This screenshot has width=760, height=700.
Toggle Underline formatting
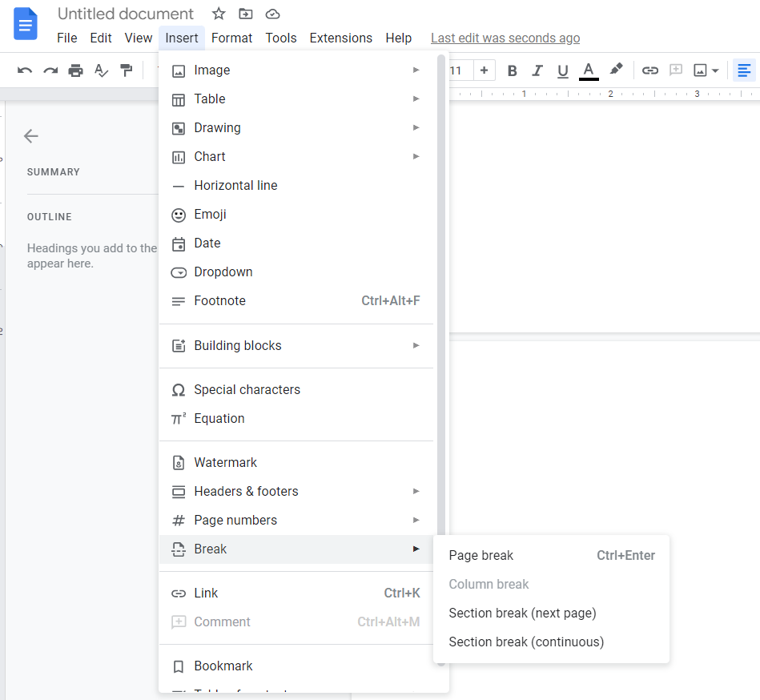tap(563, 70)
